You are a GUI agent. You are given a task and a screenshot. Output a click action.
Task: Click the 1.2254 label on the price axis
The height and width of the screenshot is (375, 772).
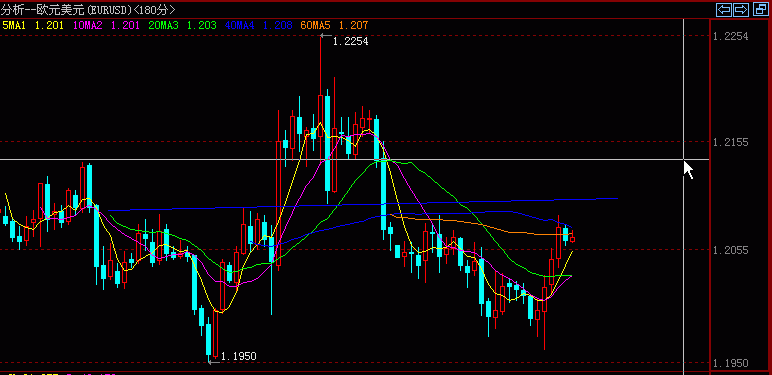[x=731, y=36]
